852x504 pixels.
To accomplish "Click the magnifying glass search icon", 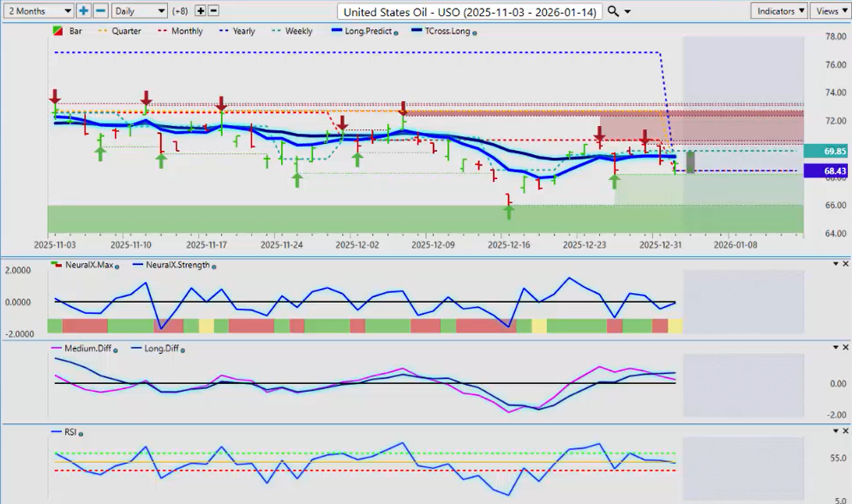I will 614,11.
